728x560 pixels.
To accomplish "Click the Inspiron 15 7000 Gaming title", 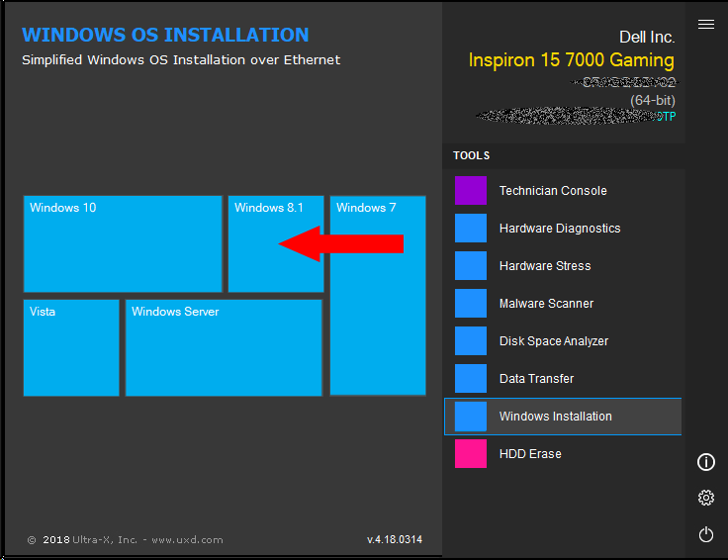I will [x=571, y=60].
